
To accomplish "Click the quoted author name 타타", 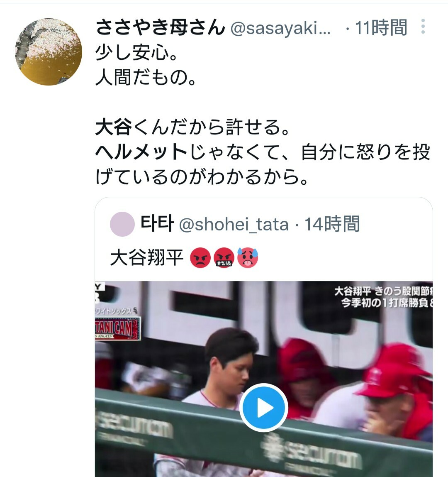I will click(157, 223).
